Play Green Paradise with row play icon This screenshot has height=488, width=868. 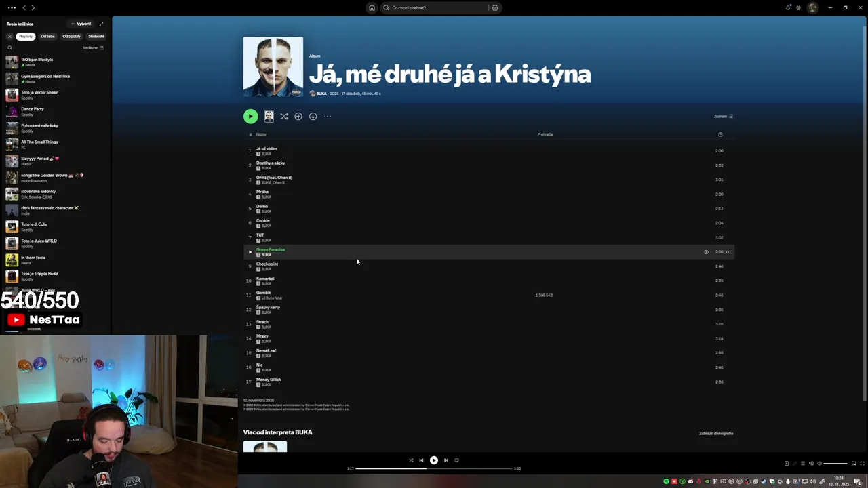(x=250, y=252)
